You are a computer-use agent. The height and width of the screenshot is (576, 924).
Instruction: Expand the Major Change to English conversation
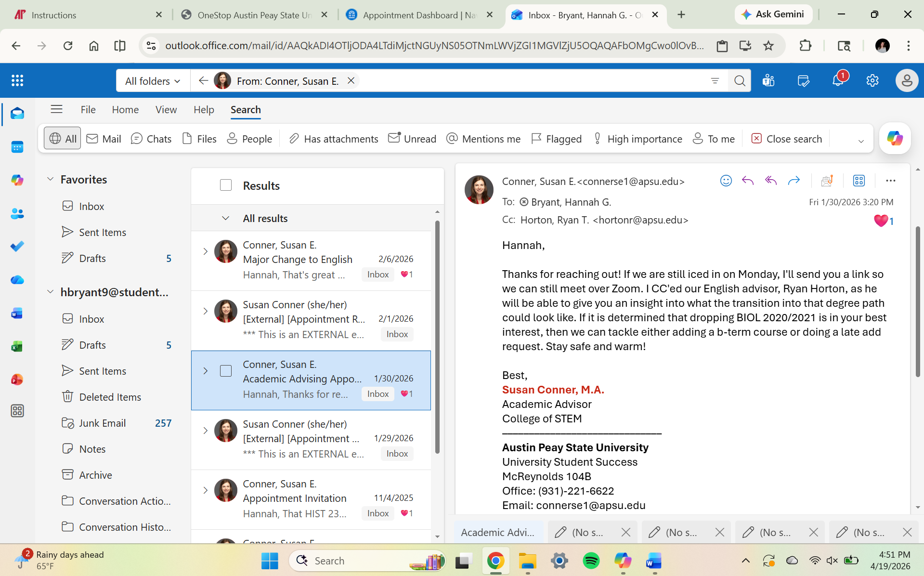[x=205, y=251]
